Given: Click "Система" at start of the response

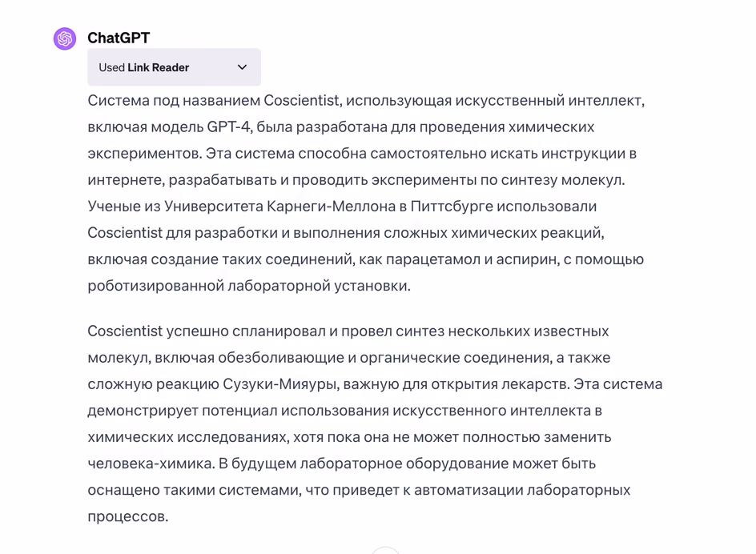Looking at the screenshot, I should tap(117, 100).
